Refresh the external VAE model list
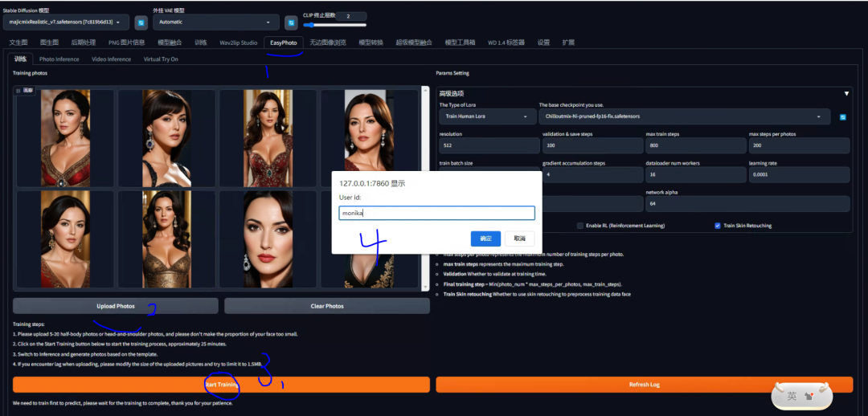Image resolution: width=868 pixels, height=416 pixels. click(x=291, y=22)
